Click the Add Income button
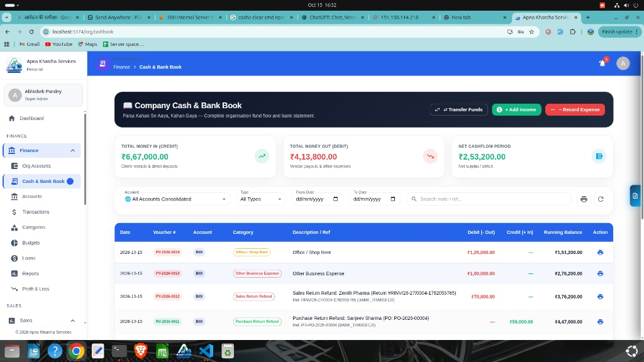 click(x=516, y=109)
